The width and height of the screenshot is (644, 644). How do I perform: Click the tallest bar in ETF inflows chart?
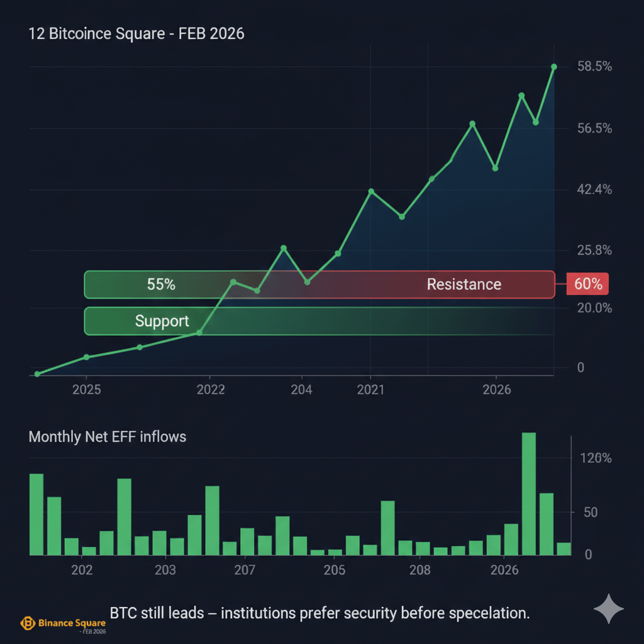point(529,494)
